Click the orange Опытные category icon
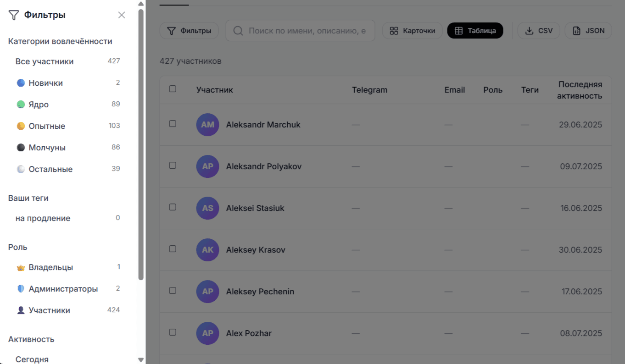625x364 pixels. [21, 126]
